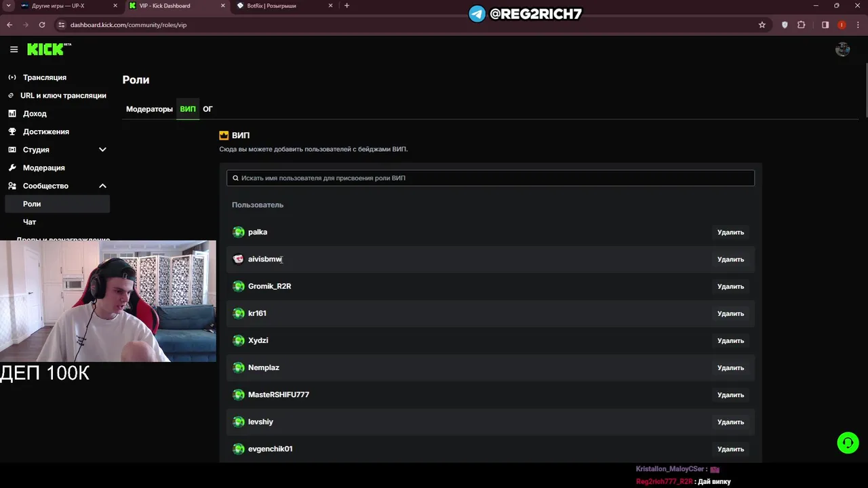868x488 pixels.
Task: Click the webcam overlay thumbnail
Action: (x=108, y=301)
